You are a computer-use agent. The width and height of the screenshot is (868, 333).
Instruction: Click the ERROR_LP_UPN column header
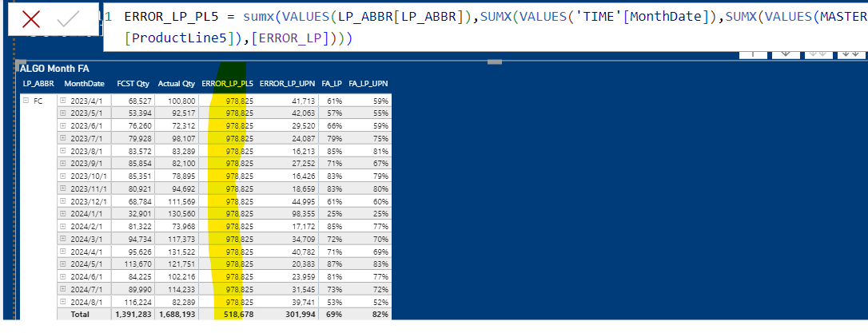point(287,84)
